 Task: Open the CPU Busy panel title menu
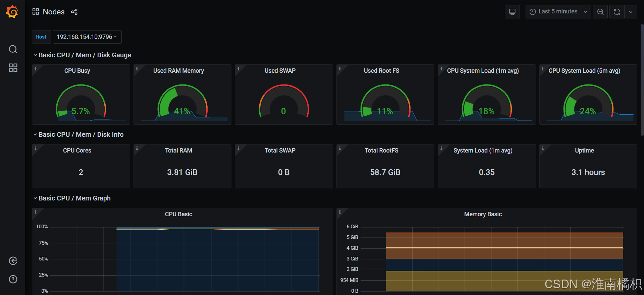[x=77, y=71]
